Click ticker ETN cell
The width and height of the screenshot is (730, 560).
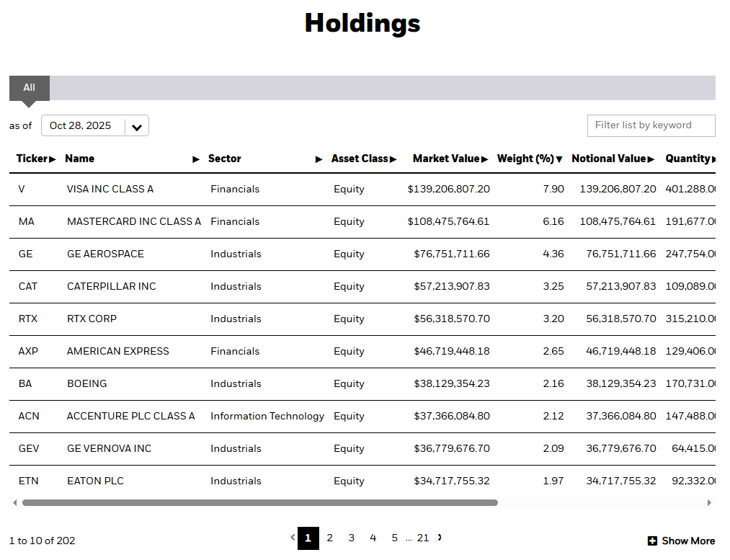tap(28, 481)
